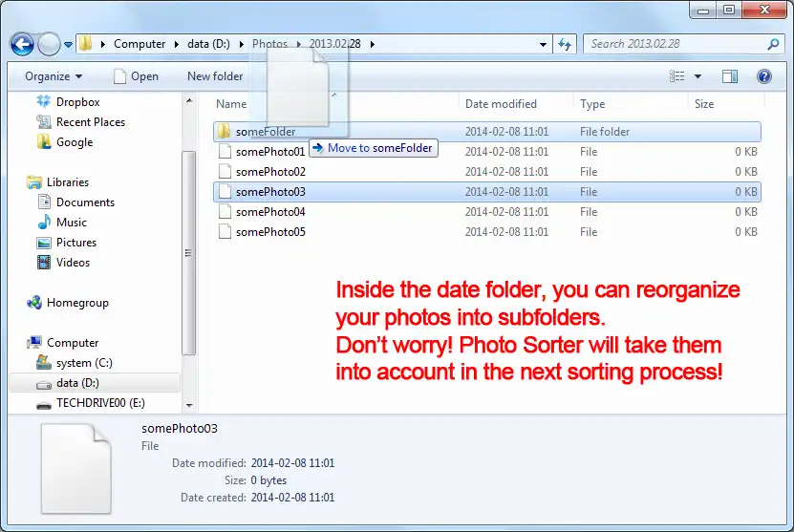The width and height of the screenshot is (794, 532).
Task: Click the somePhoto02 file icon
Action: coord(225,172)
